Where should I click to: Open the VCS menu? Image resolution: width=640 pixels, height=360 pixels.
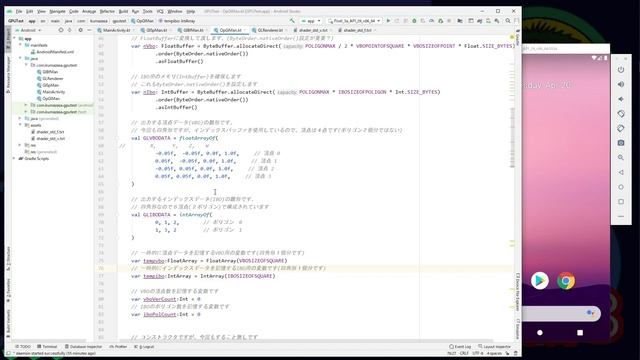pos(160,11)
